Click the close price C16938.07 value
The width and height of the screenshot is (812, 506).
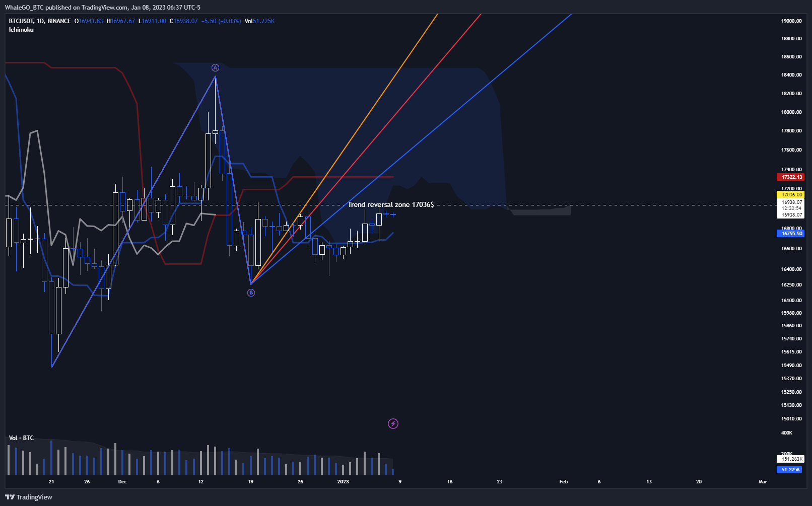184,21
